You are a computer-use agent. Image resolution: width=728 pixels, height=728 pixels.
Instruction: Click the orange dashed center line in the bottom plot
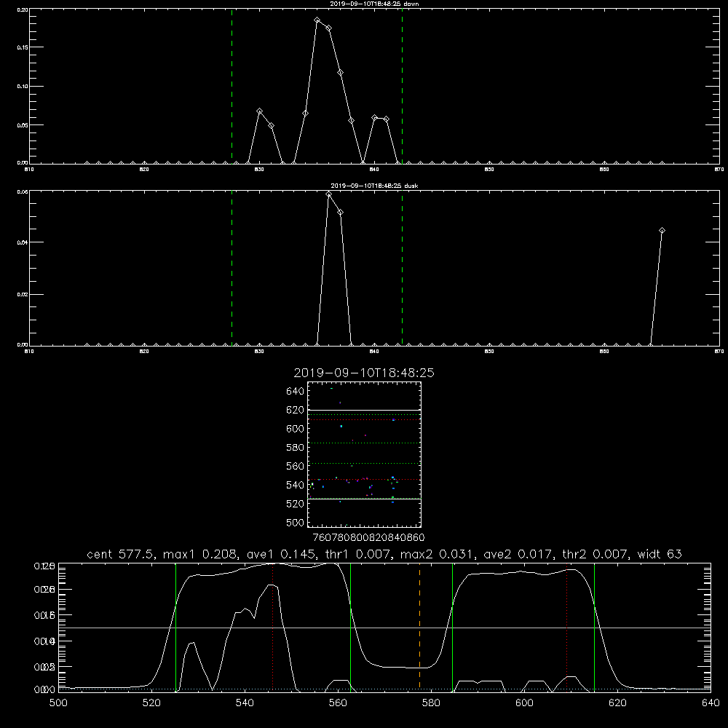pyautogui.click(x=420, y=627)
